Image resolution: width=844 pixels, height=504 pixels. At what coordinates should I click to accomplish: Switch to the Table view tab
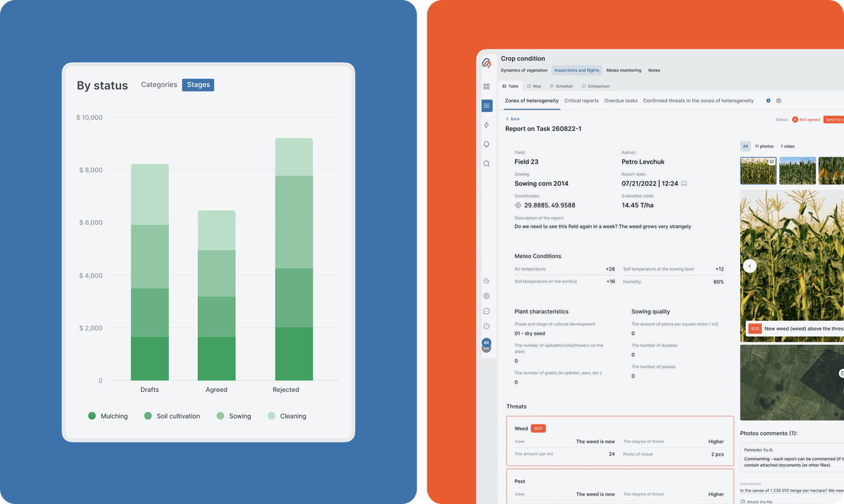(x=510, y=86)
